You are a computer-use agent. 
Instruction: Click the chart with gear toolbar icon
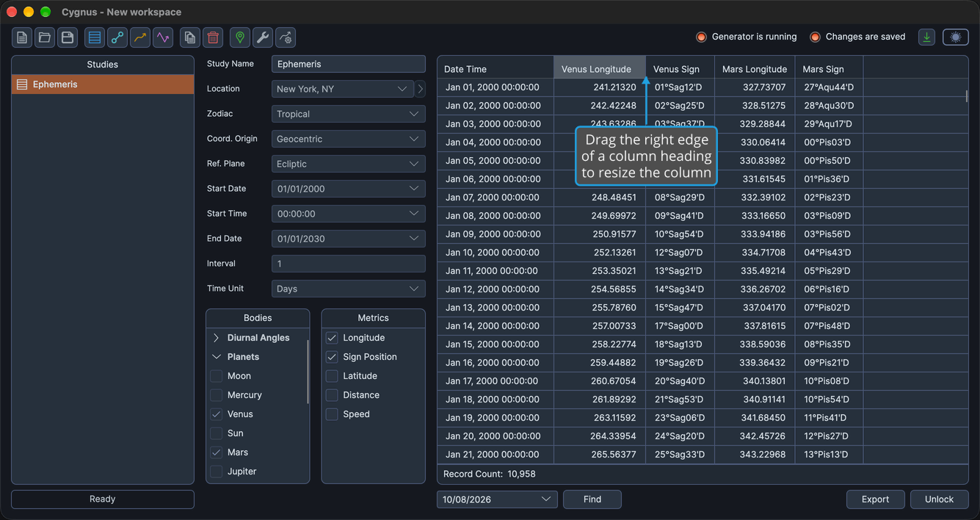(x=286, y=37)
